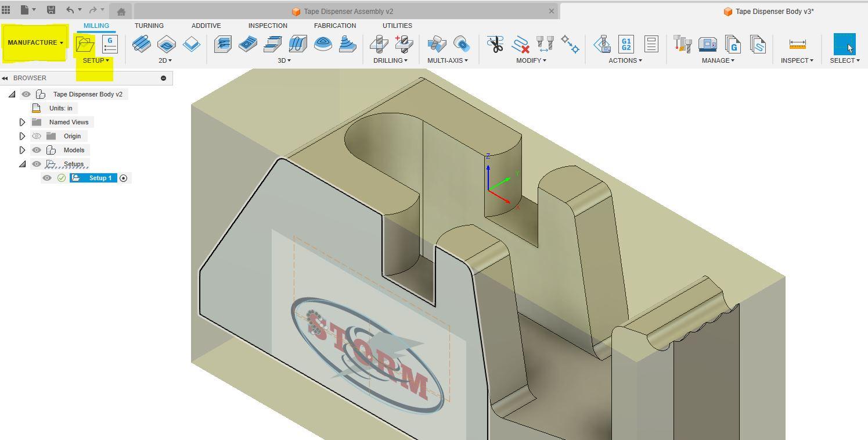Click the Save floppy disk icon
868x440 pixels.
coord(51,10)
